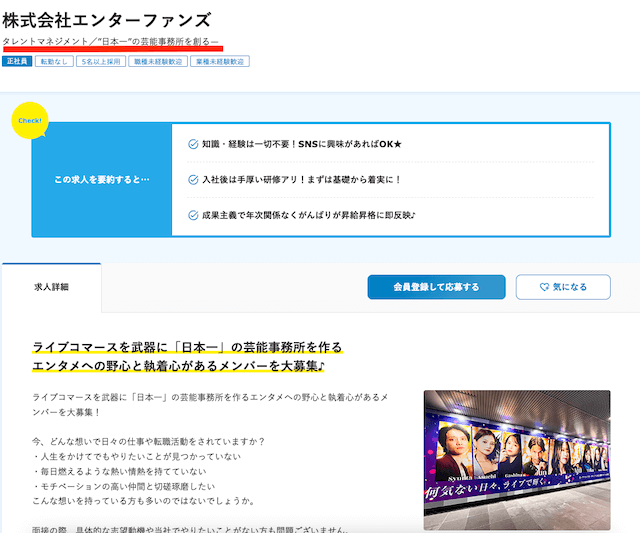Click the heading エンタメへの野心と執着心があるメンバーを大募集♪

178,366
